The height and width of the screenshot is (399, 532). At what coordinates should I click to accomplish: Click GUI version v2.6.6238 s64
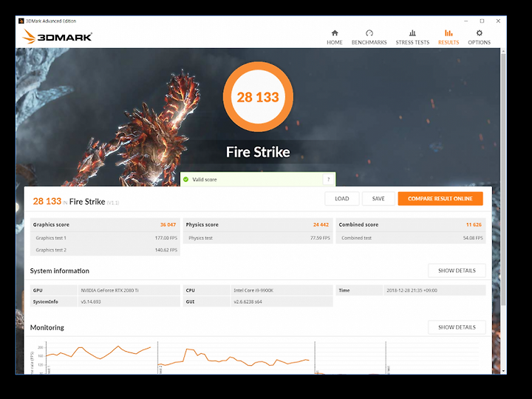[x=248, y=301]
